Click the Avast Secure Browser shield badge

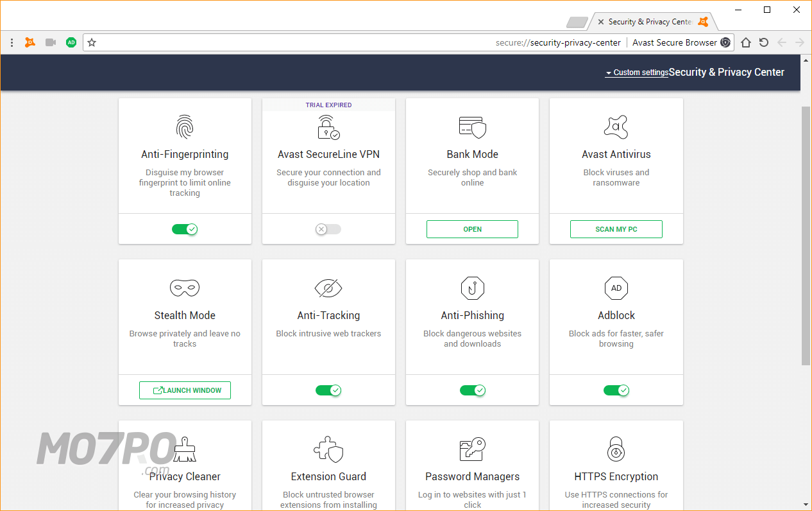click(725, 42)
